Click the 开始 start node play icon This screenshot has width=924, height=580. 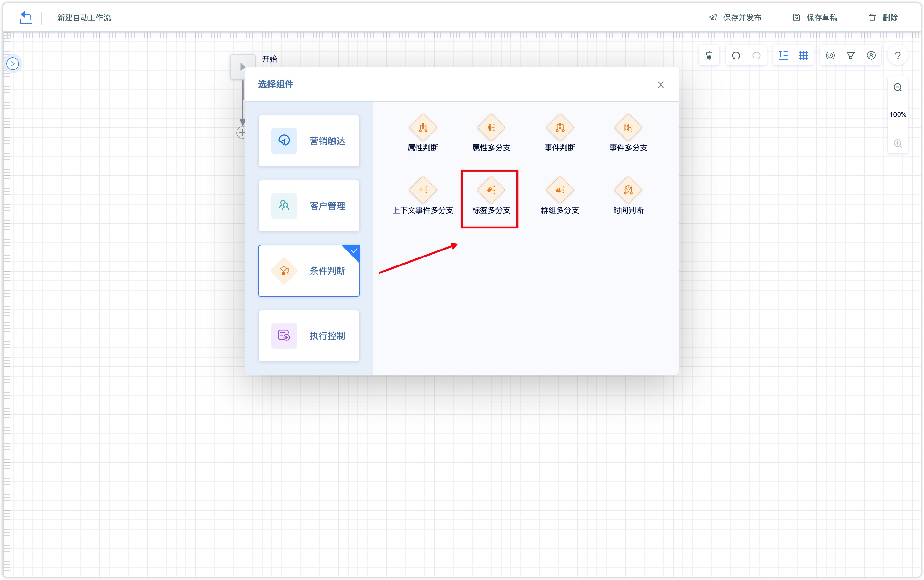(242, 67)
